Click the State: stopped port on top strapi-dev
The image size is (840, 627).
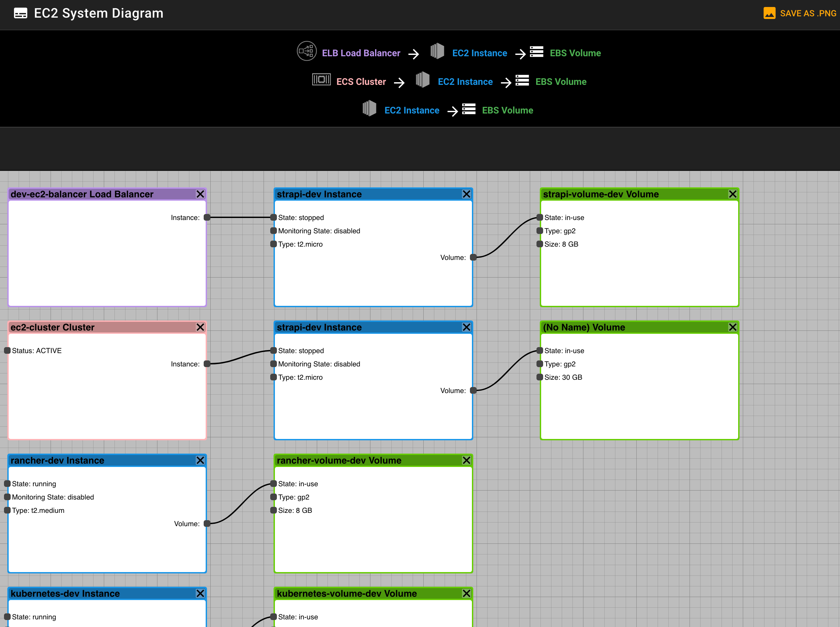274,217
